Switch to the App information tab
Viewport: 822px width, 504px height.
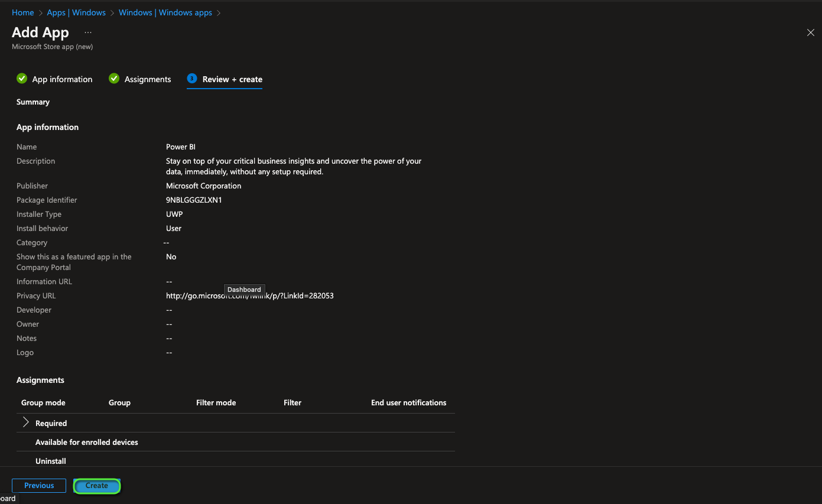(62, 79)
